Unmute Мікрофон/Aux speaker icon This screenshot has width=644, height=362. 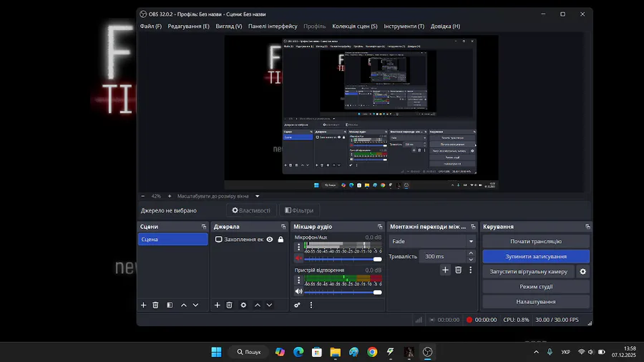click(x=298, y=258)
